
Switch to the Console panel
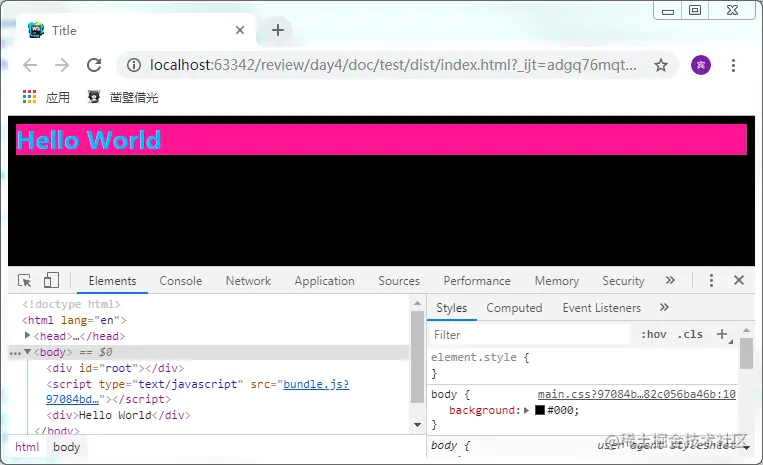(x=181, y=281)
